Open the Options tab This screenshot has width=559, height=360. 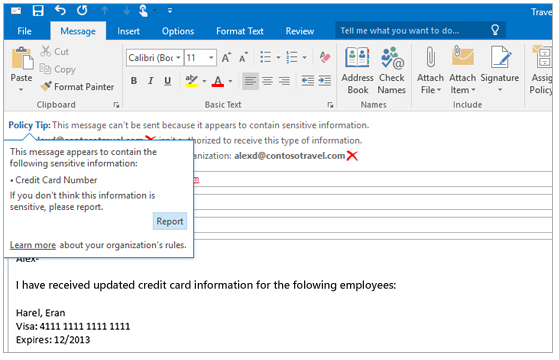click(x=178, y=31)
